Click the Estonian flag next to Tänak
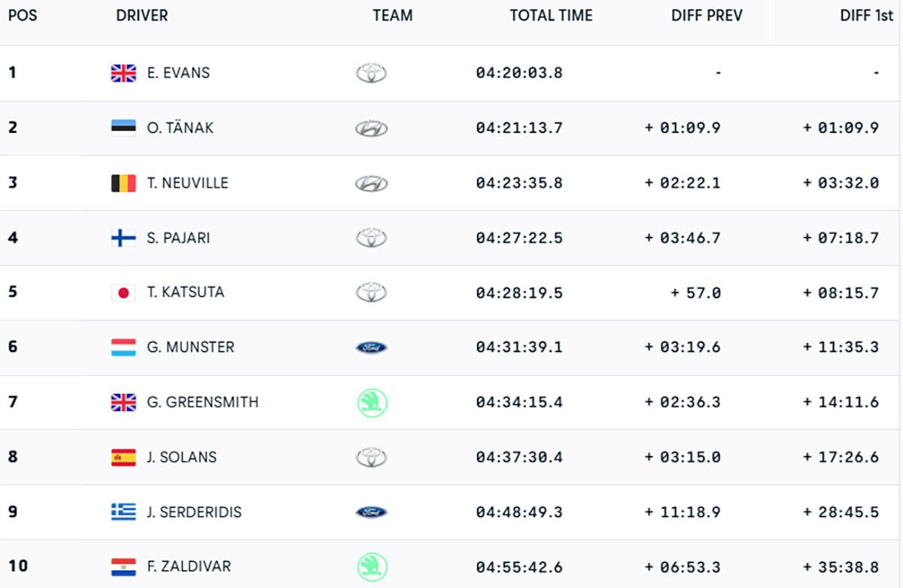This screenshot has height=588, width=903. 123,128
